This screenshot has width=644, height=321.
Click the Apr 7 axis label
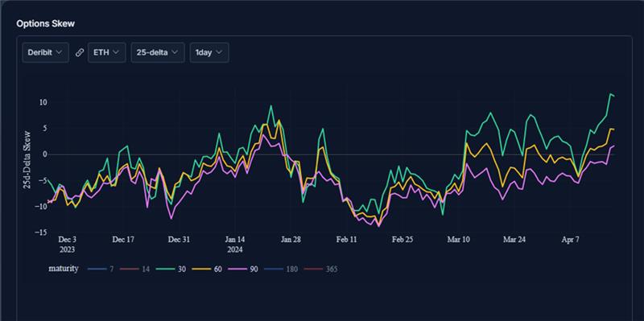(570, 240)
